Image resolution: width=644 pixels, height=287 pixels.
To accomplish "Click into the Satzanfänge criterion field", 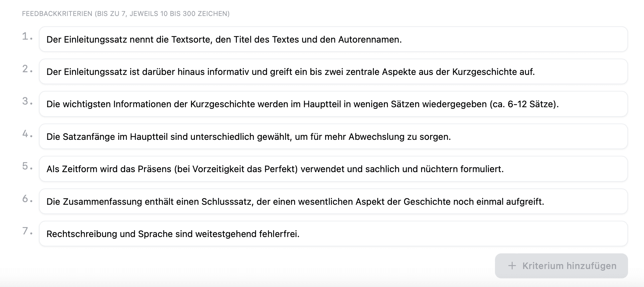I will pos(333,137).
